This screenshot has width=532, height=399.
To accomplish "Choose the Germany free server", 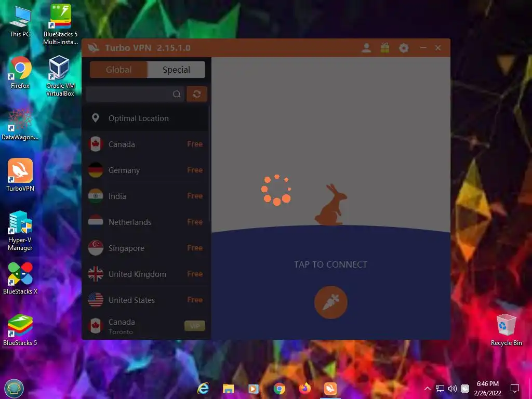I will pyautogui.click(x=145, y=170).
